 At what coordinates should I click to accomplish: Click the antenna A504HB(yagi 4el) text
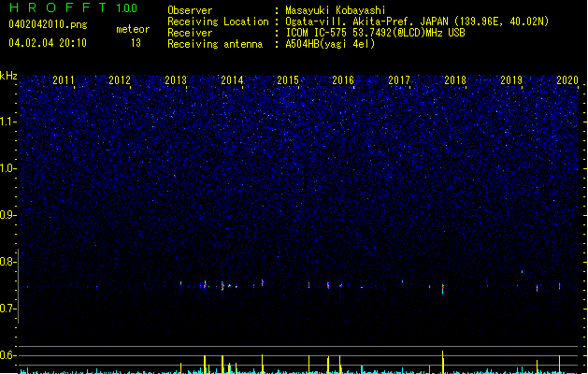330,44
